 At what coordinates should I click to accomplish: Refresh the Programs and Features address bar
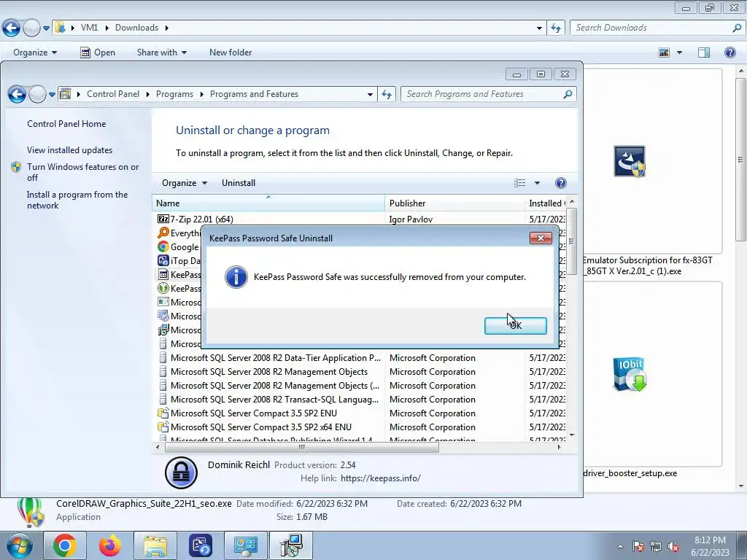[387, 94]
